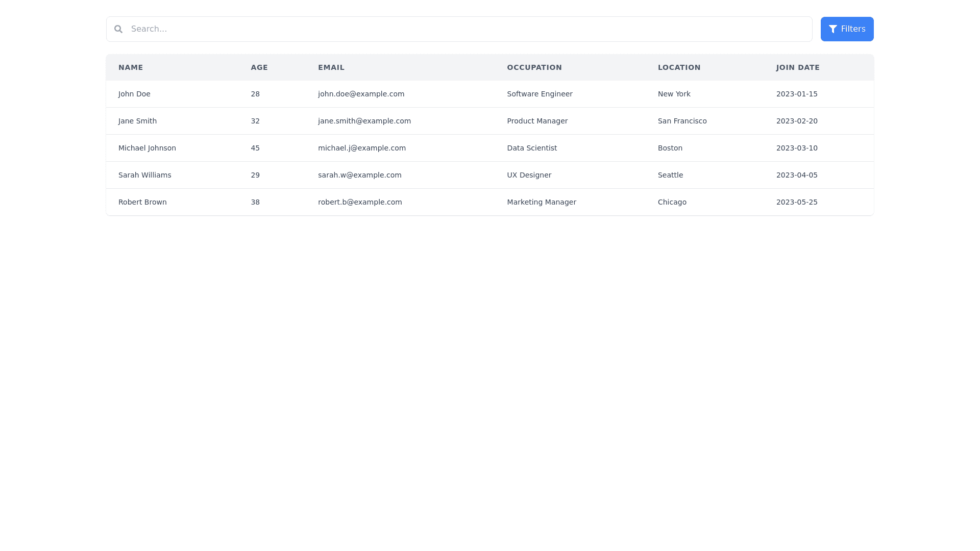Image resolution: width=980 pixels, height=551 pixels.
Task: Click the 2023-05-25 join date cell
Action: 797,202
